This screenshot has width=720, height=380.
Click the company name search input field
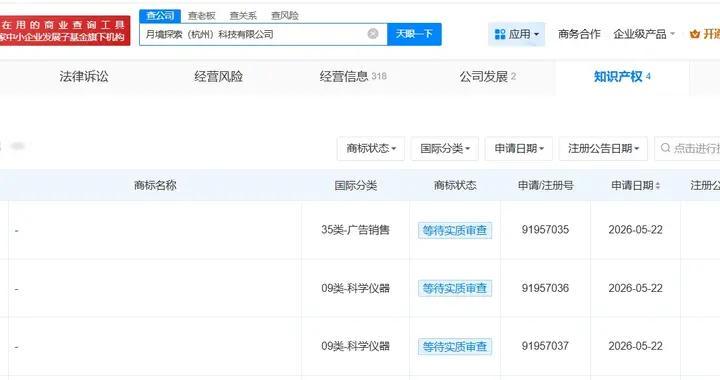(x=263, y=34)
